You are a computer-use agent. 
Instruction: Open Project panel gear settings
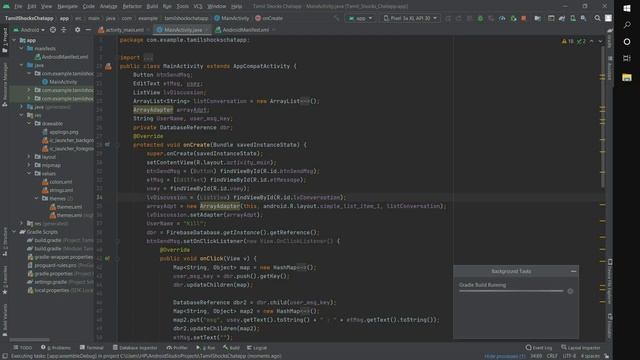pyautogui.click(x=78, y=30)
